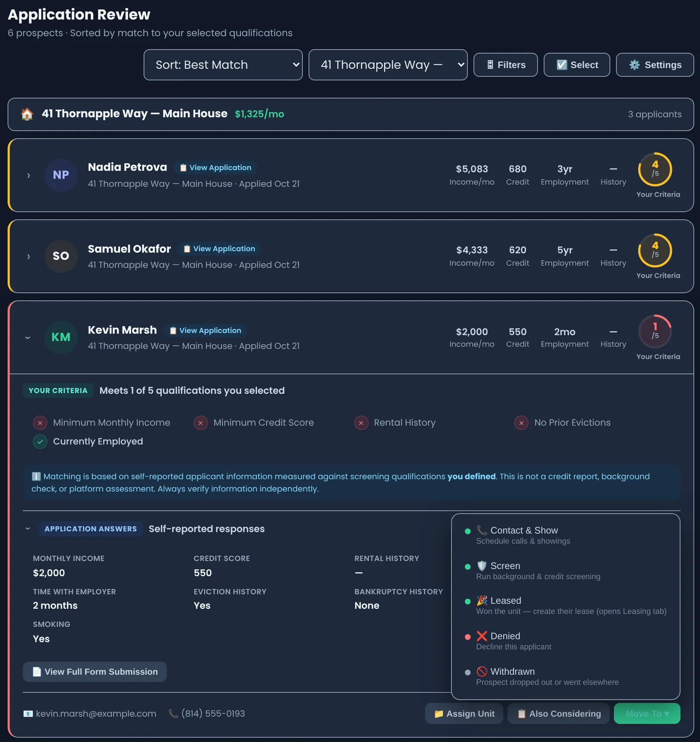Image resolution: width=700 pixels, height=742 pixels.
Task: Click Nadia Petrova's 4/5 criteria score ring
Action: click(x=655, y=169)
